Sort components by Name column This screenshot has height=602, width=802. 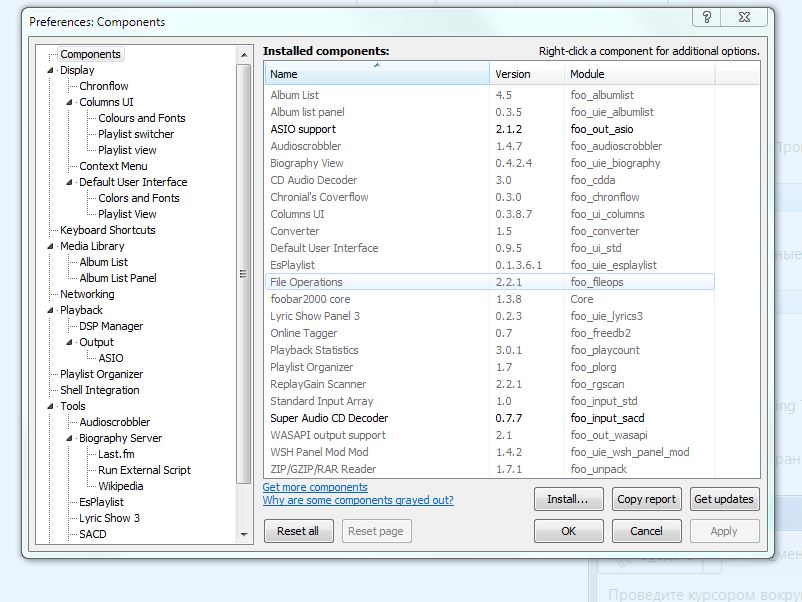[x=376, y=74]
